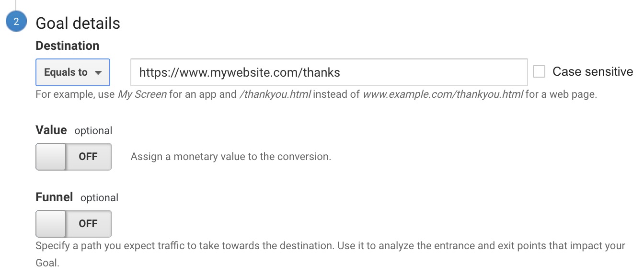Click "Assign a monetary value to the conversion" text
Viewport: 644px width, 276px height.
(x=230, y=157)
